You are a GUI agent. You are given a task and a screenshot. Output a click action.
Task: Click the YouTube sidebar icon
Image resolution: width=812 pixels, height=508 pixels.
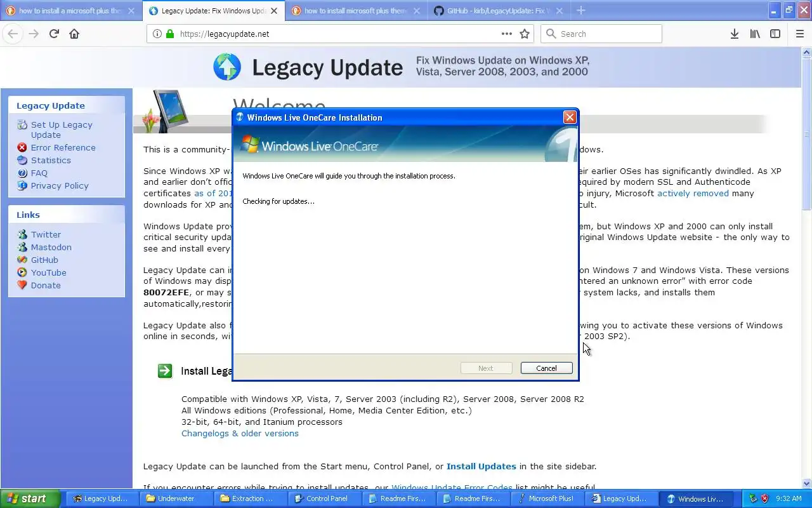click(22, 272)
